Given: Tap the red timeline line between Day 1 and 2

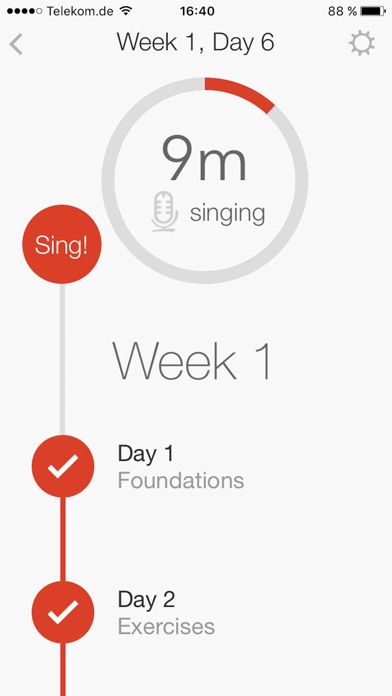Looking at the screenshot, I should [x=63, y=539].
